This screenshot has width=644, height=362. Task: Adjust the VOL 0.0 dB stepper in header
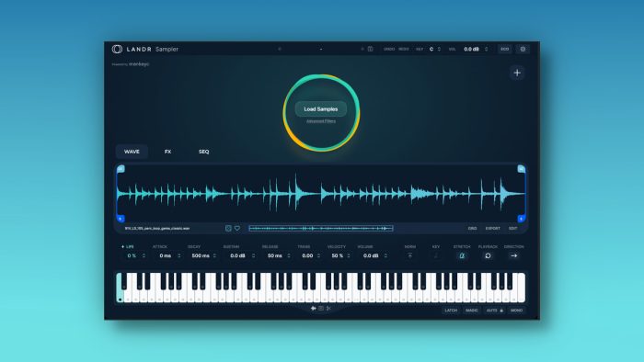[487, 50]
